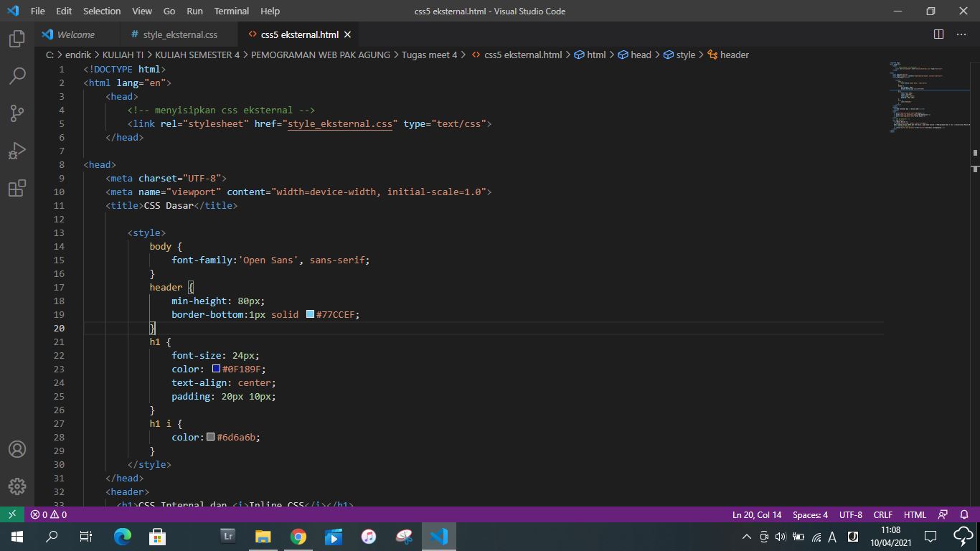This screenshot has width=980, height=551.
Task: Open the Manage gear icon
Action: click(x=17, y=486)
